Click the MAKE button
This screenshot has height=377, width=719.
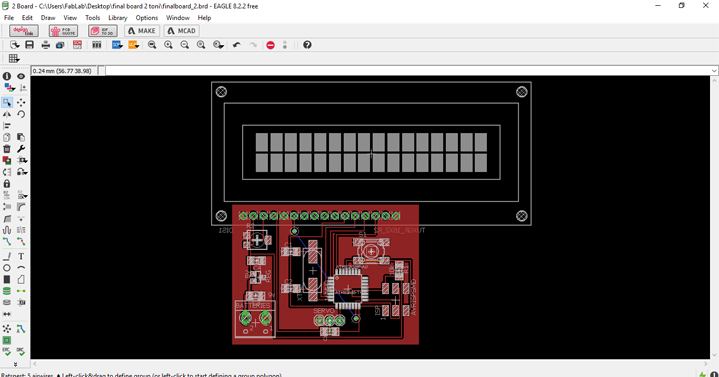click(142, 31)
